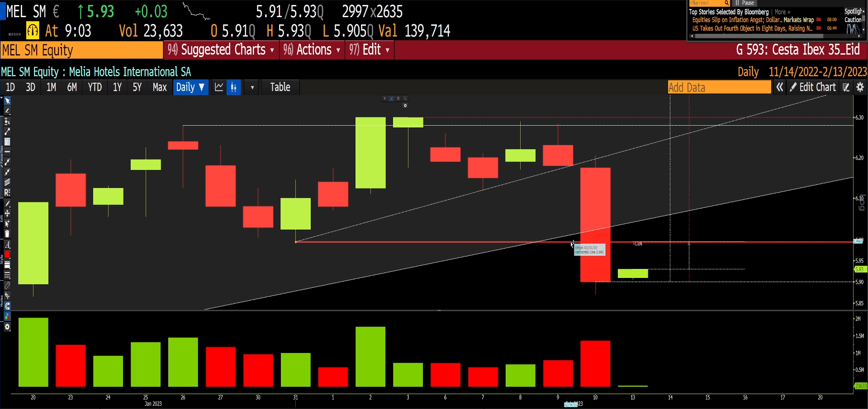
Task: Select the candlestick bar chart type icon
Action: 234,87
